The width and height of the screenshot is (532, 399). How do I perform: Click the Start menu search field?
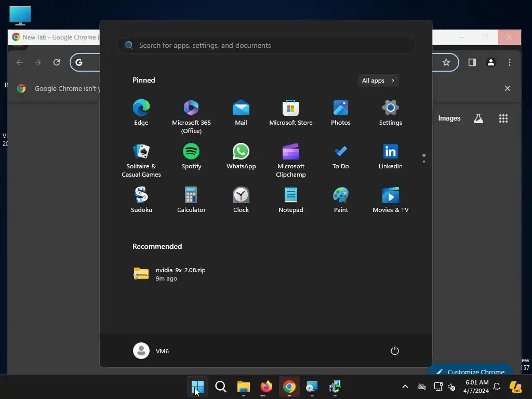(x=265, y=45)
